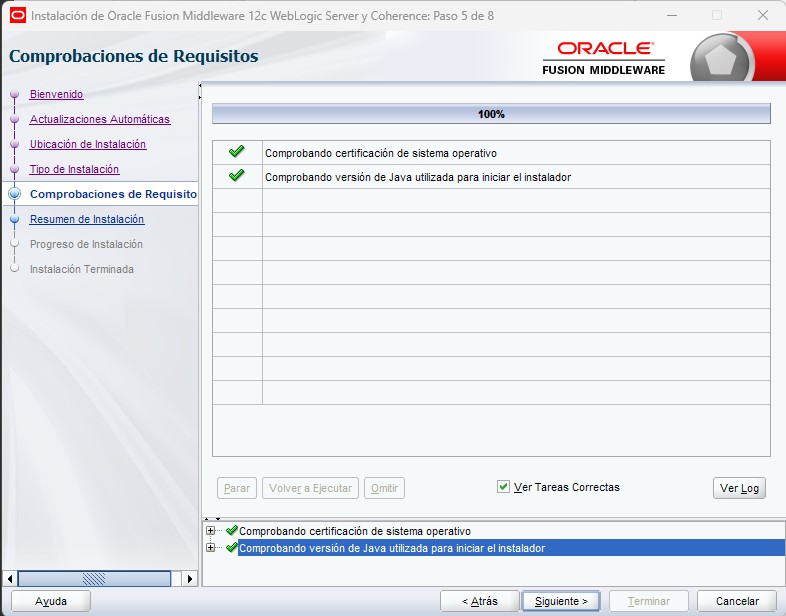Screen dimensions: 786x616
Task: Click green check icon in Java tree row
Action: coord(232,547)
